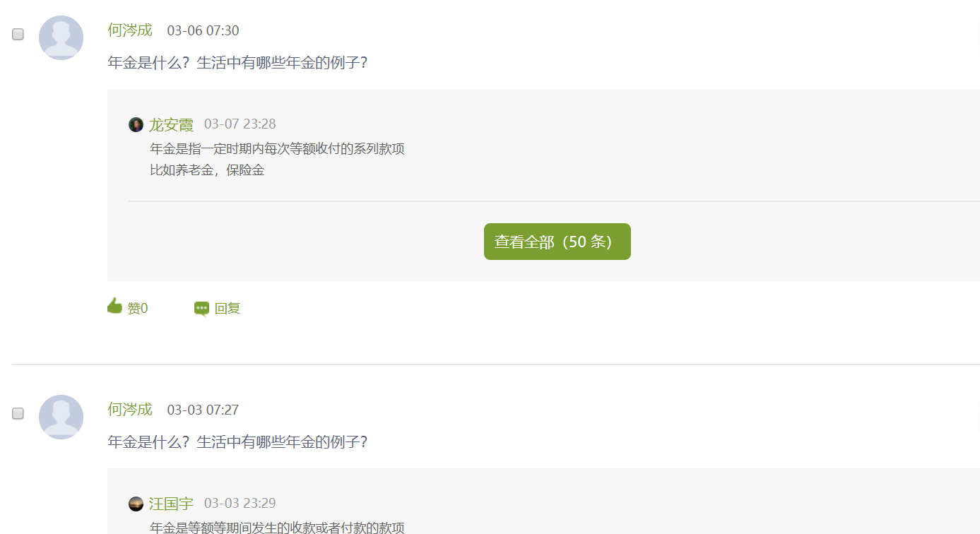Image resolution: width=980 pixels, height=534 pixels.
Task: Click 龙安霞's reply mentioning 养老金，保险金
Action: tap(208, 170)
